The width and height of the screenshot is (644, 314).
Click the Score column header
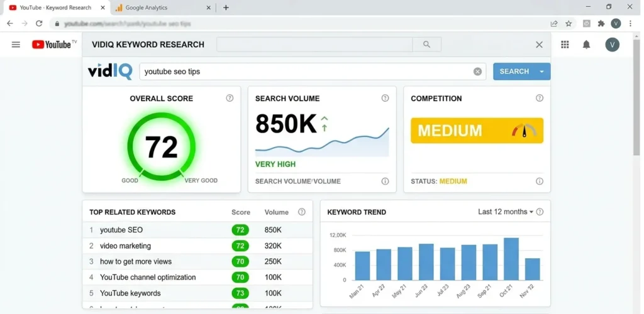point(241,212)
